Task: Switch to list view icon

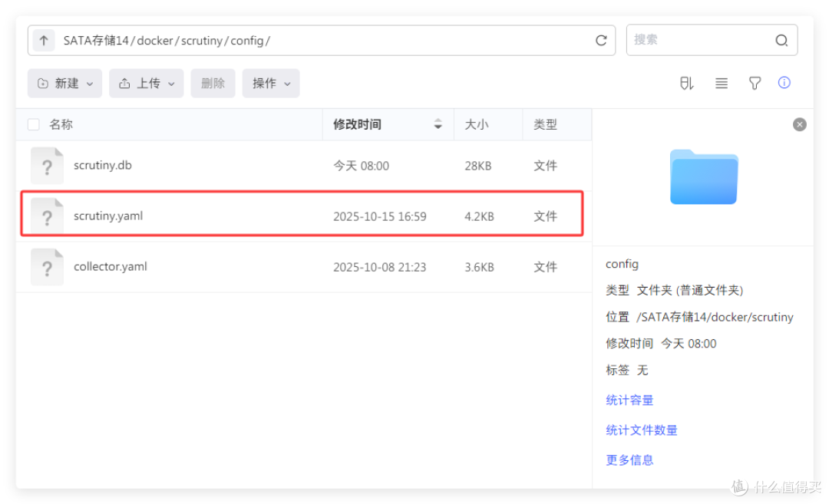Action: [721, 83]
